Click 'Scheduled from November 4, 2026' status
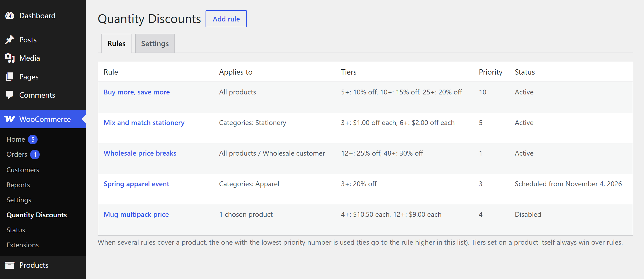Image resolution: width=644 pixels, height=279 pixels. [x=568, y=184]
